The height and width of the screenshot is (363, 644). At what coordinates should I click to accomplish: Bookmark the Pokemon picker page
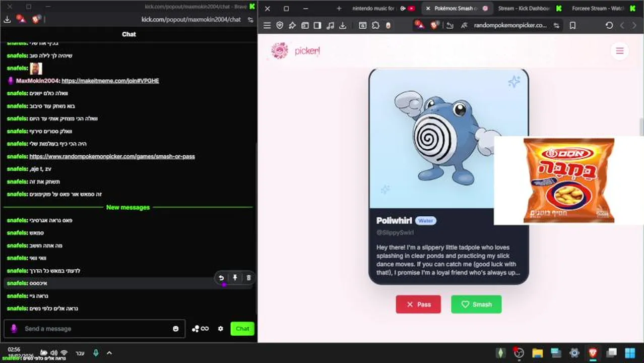coord(572,25)
